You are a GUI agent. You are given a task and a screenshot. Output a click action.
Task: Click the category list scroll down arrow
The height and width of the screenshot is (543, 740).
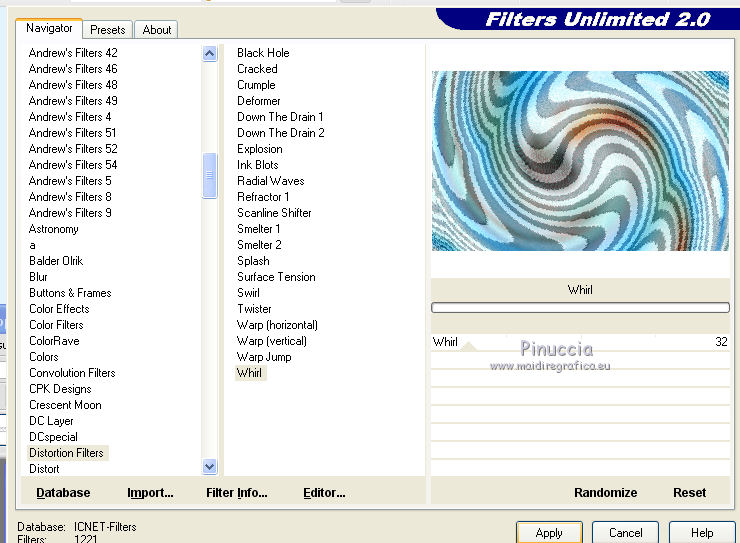point(210,467)
